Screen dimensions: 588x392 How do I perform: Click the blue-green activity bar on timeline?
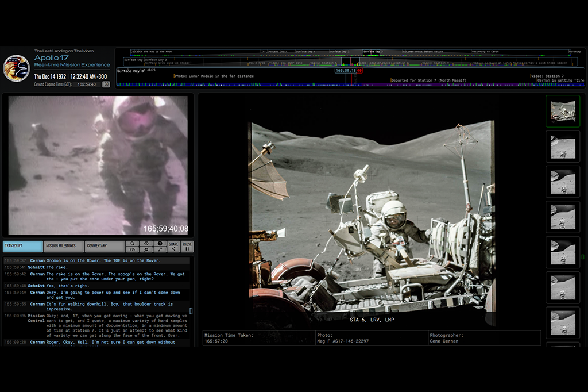coord(350,85)
